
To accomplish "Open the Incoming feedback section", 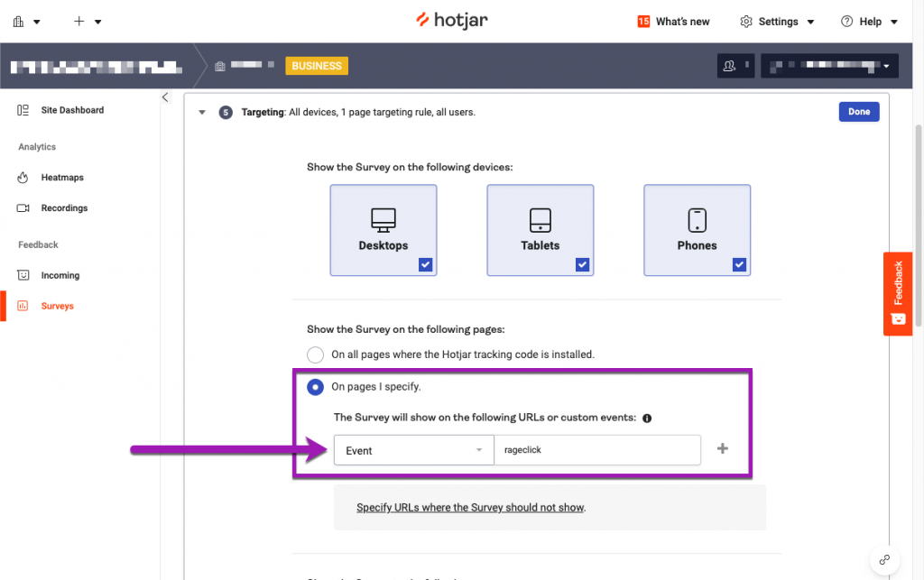I will [59, 275].
